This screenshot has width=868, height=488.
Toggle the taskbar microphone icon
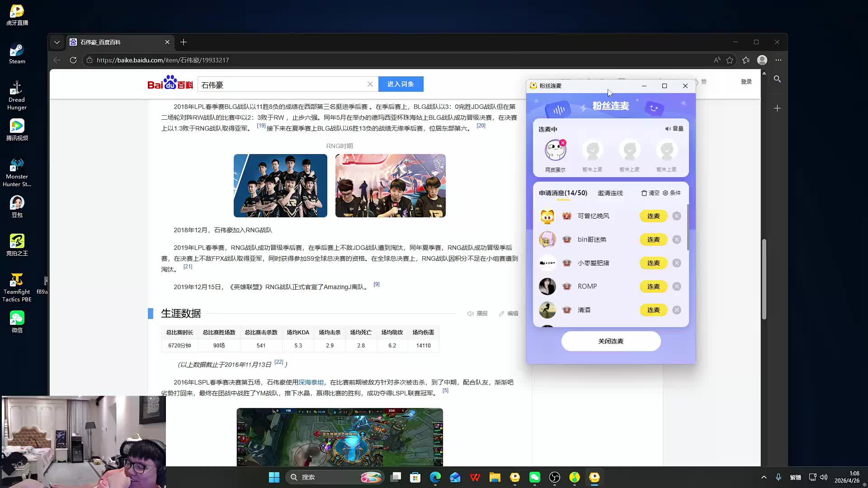pyautogui.click(x=778, y=477)
